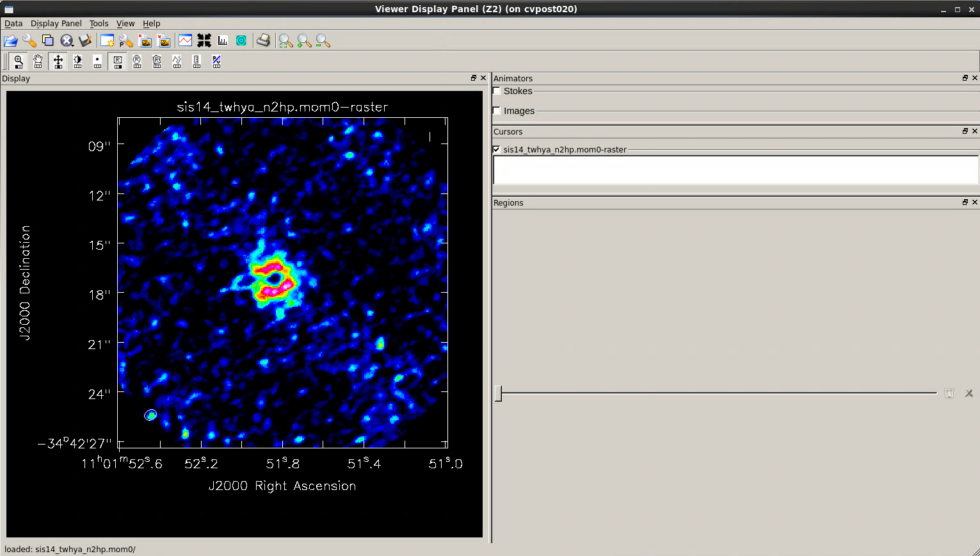Unzoom with dashed-box magnifier icon
980x556 pixels.
coord(285,41)
